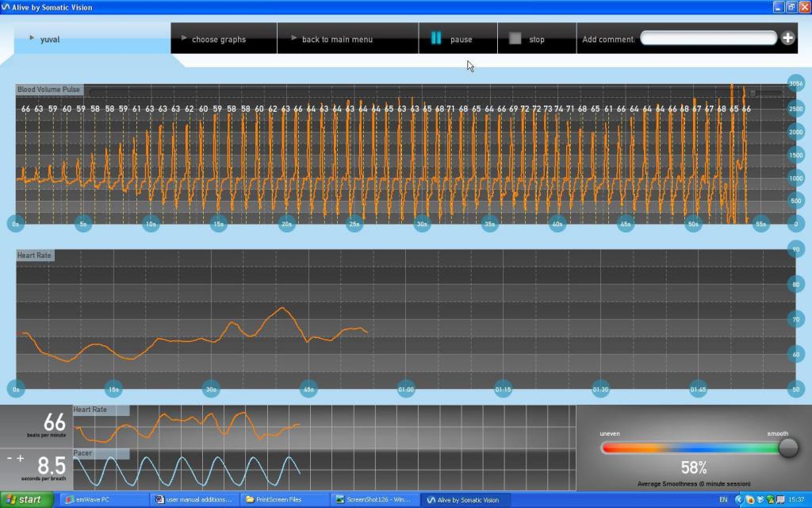Expand the yuval user profile arrow

click(32, 38)
